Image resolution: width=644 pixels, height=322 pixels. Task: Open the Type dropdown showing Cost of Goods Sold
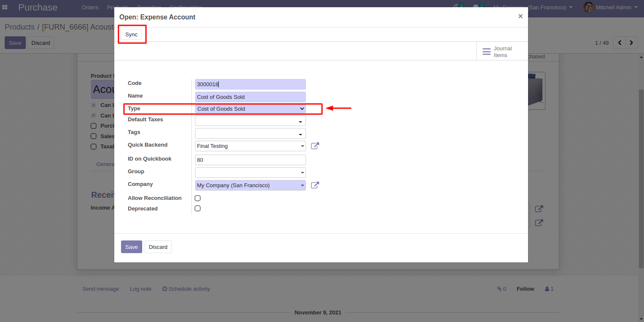click(250, 109)
